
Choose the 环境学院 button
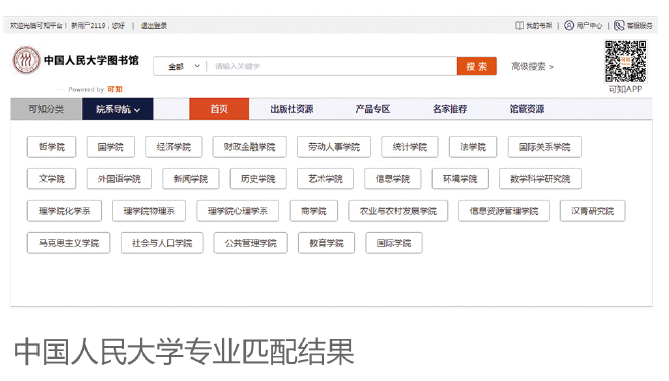[460, 179]
